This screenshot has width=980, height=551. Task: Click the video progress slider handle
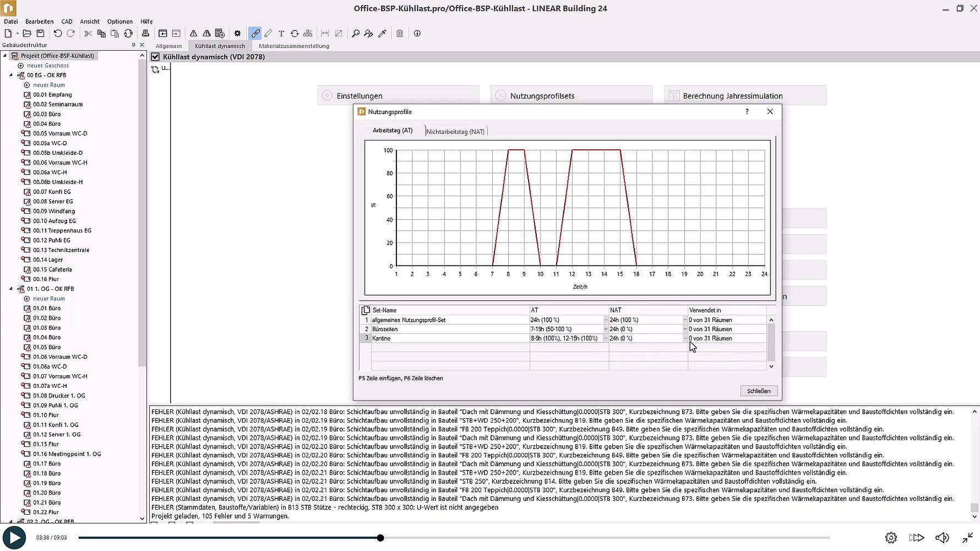click(380, 538)
